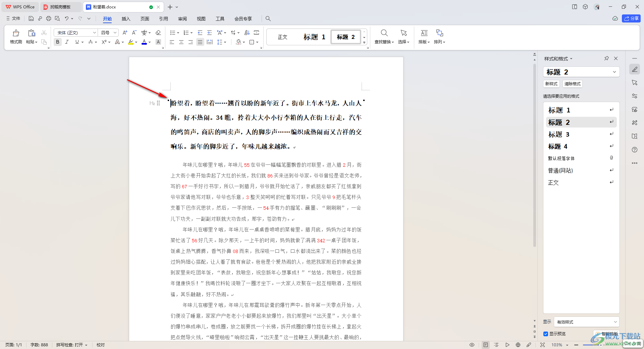Apply the 标题 1 style from ribbon gallery
Image resolution: width=644 pixels, height=349 pixels.
click(x=314, y=37)
